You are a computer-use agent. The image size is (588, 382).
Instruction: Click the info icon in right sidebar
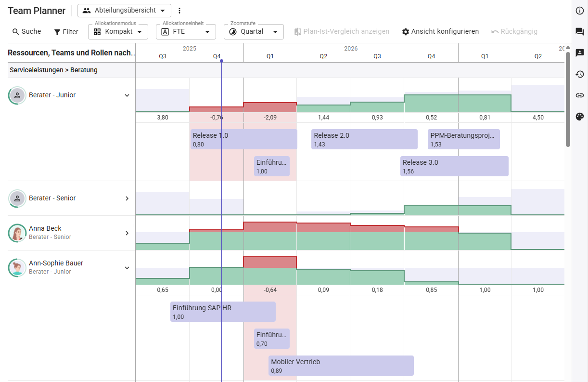[x=580, y=11]
